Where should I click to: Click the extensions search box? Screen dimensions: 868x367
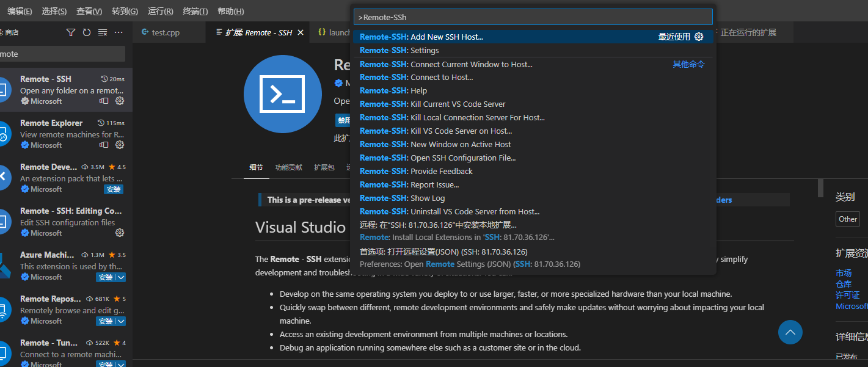coord(61,54)
